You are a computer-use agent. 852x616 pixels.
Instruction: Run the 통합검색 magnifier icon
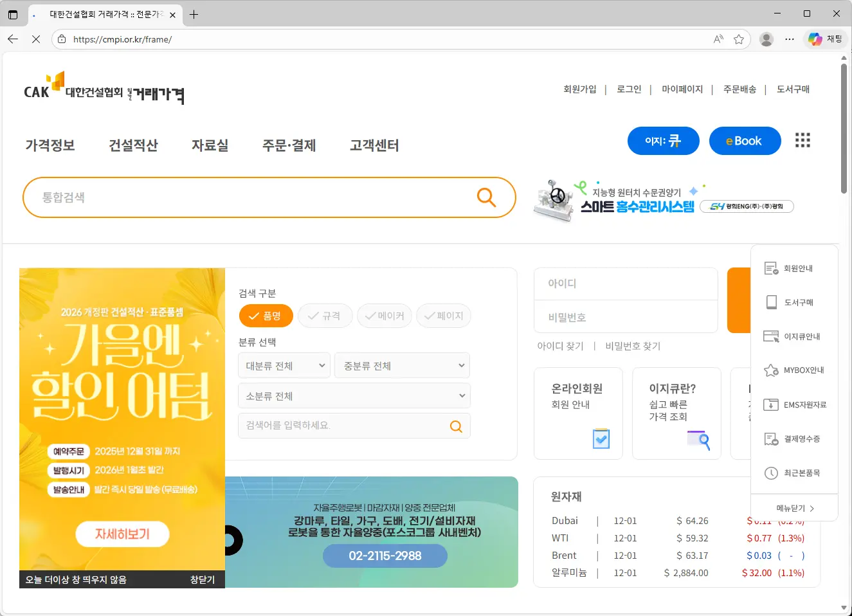tap(486, 197)
